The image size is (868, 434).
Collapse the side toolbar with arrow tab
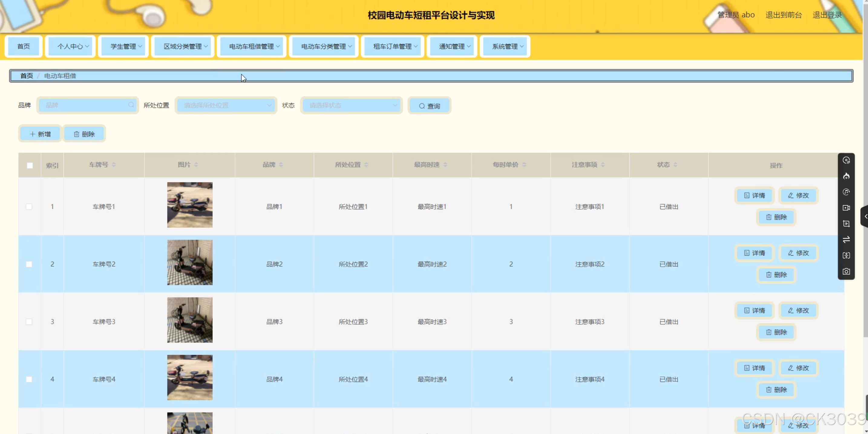(865, 217)
